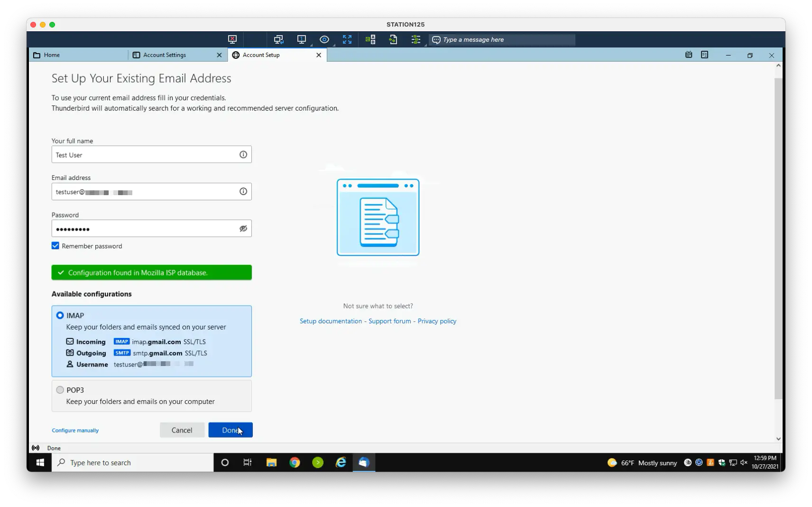Open the tasks icon in Thunderbird tab bar
The width and height of the screenshot is (812, 507).
pos(705,55)
